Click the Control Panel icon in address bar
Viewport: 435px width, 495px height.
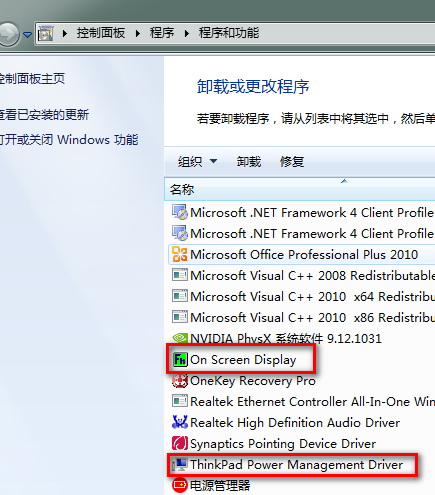tap(46, 33)
